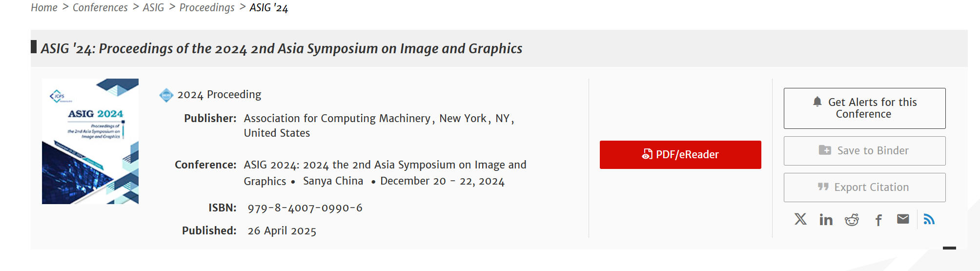Screen dimensions: 980x271
Task: Click Association for Computing Machinery publisher
Action: click(337, 119)
